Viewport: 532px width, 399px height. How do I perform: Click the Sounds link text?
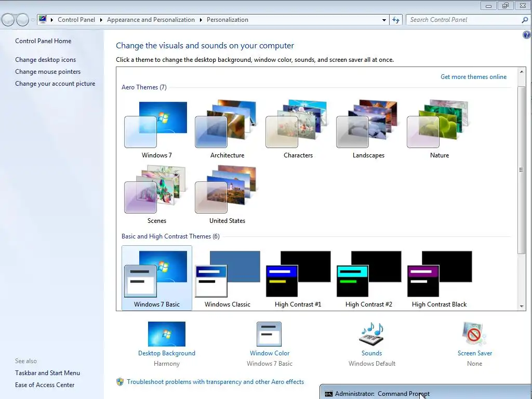pos(371,353)
